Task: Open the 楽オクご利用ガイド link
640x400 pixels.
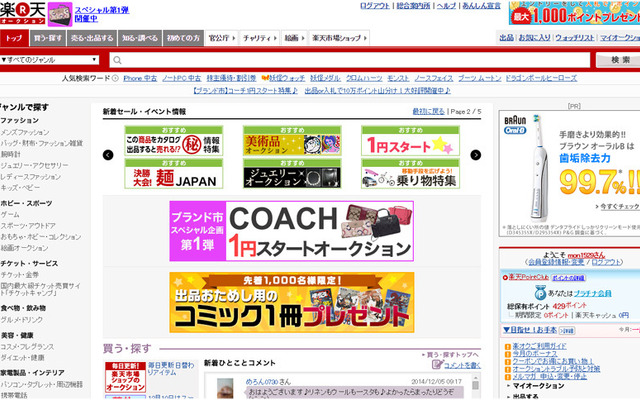Action: click(539, 346)
